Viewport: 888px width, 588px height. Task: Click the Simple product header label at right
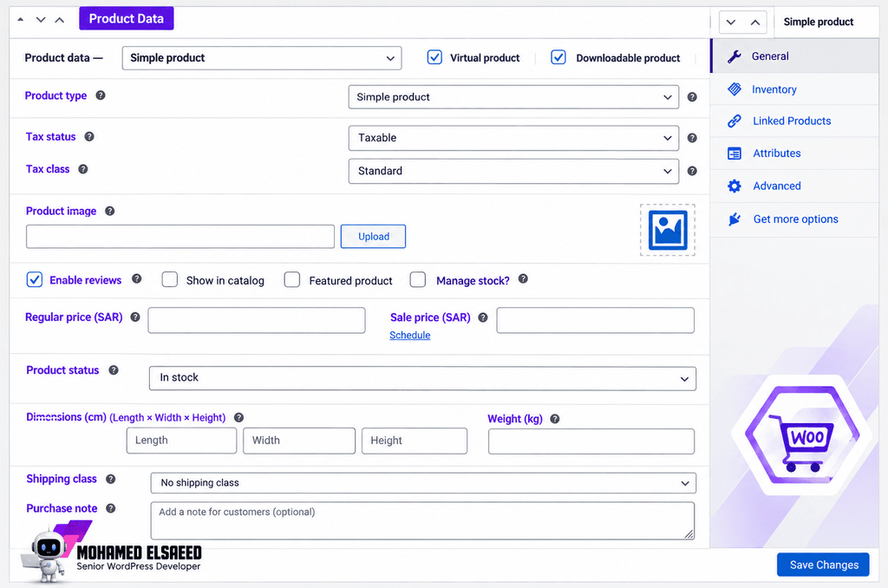[x=819, y=22]
